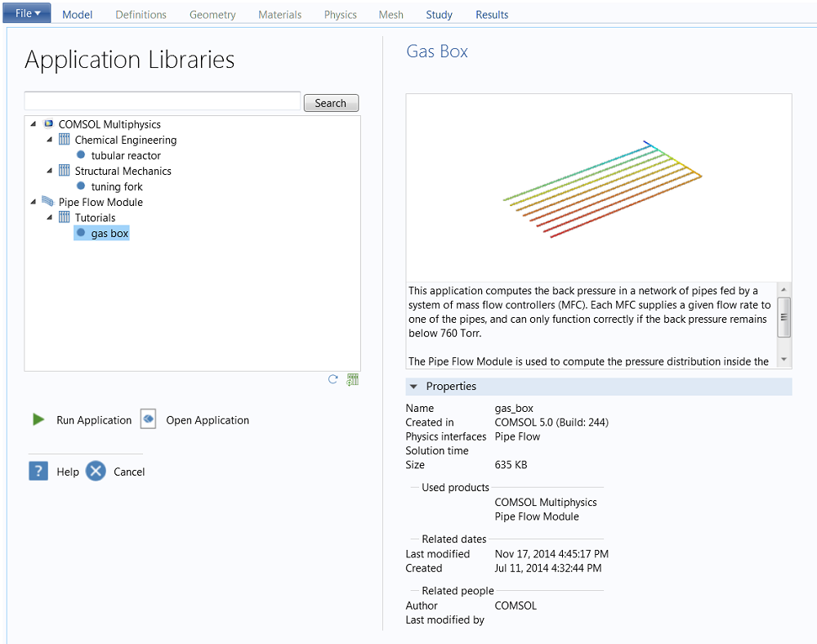
Task: Switch to the Model tab
Action: (x=77, y=15)
